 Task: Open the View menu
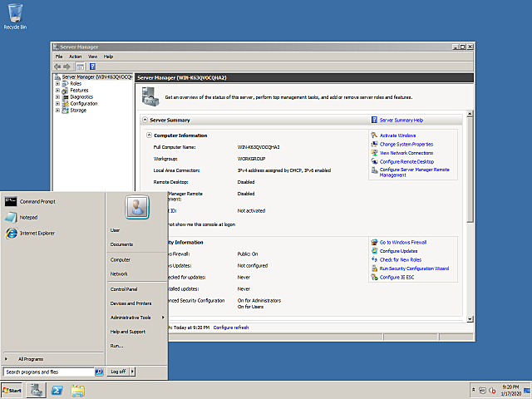(x=92, y=57)
